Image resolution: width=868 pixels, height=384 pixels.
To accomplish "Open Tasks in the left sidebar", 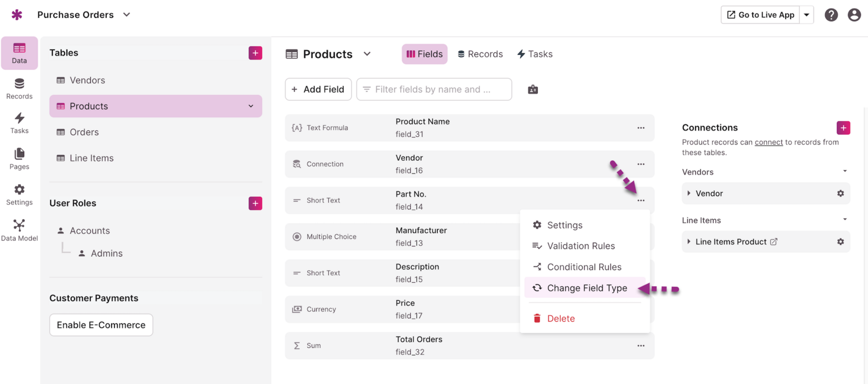I will [x=19, y=123].
